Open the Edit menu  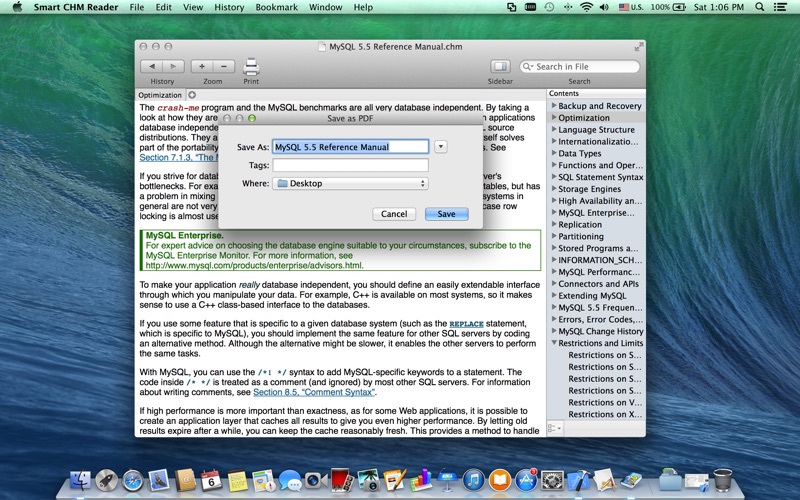tap(163, 7)
